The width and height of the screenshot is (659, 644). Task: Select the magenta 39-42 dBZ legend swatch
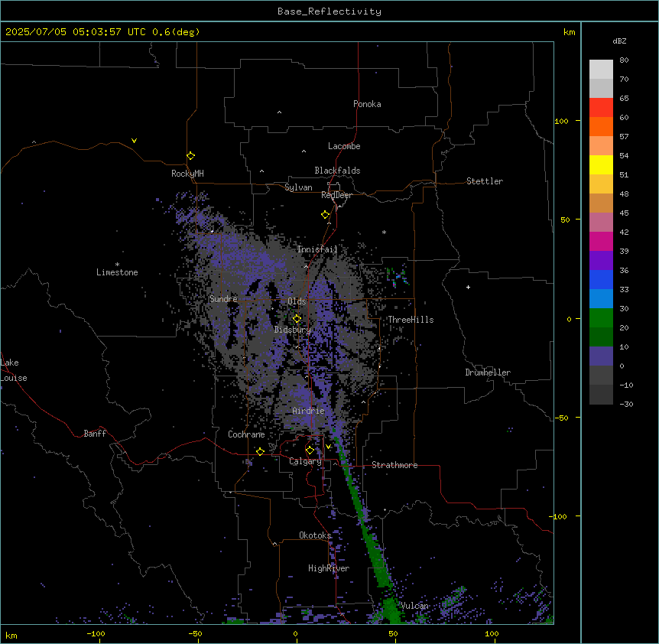pos(601,241)
